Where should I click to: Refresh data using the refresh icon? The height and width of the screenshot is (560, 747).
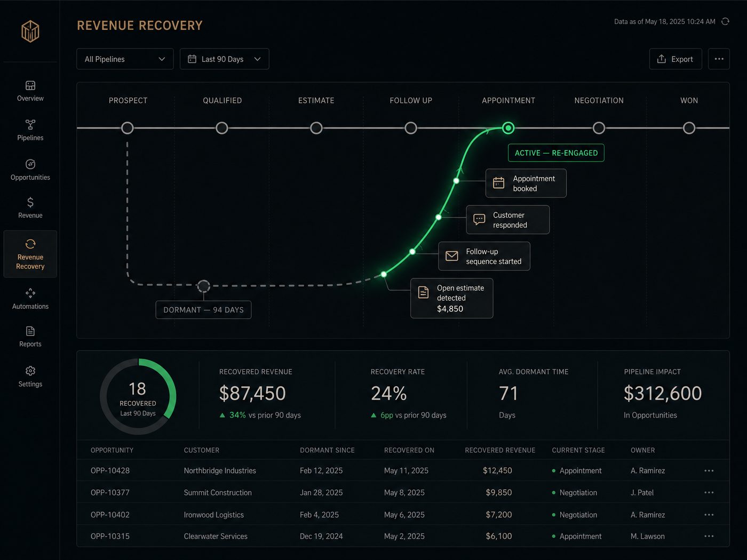tap(725, 22)
